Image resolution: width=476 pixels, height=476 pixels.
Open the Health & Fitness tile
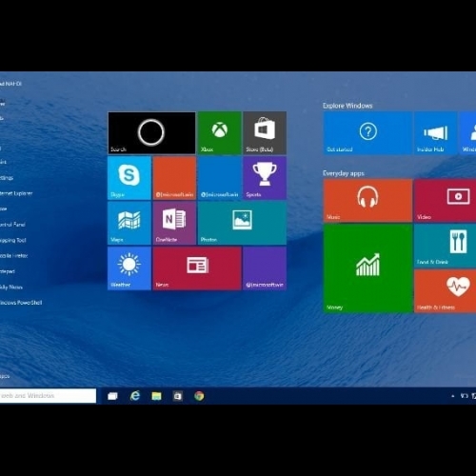[445, 291]
